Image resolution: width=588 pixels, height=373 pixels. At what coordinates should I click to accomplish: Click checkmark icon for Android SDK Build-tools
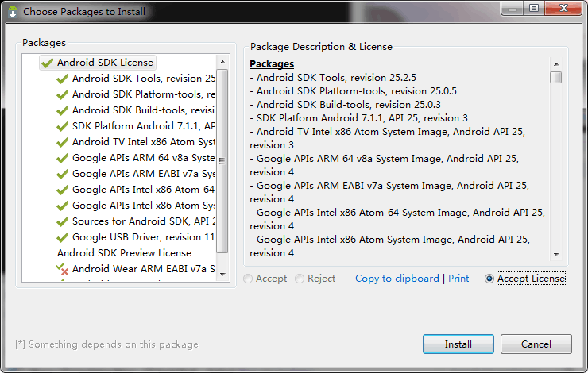pos(62,110)
